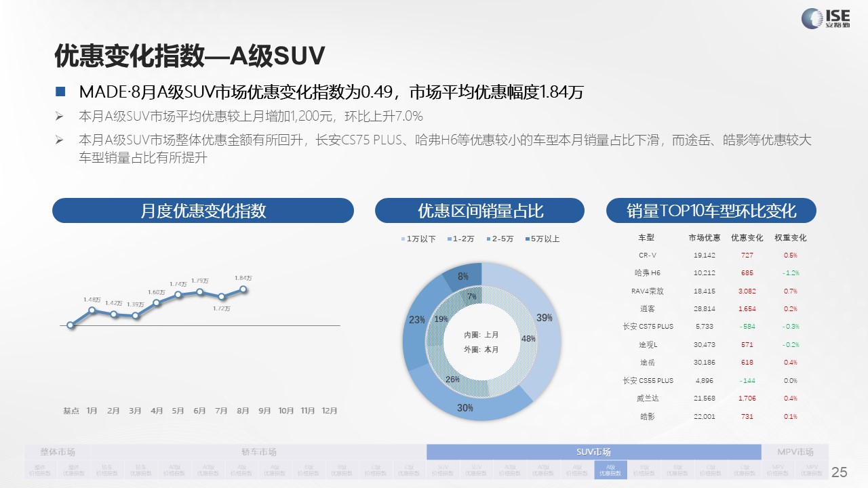Click the 长安CS55 PLUS model name
Screen dimensions: 868x488
click(x=648, y=381)
